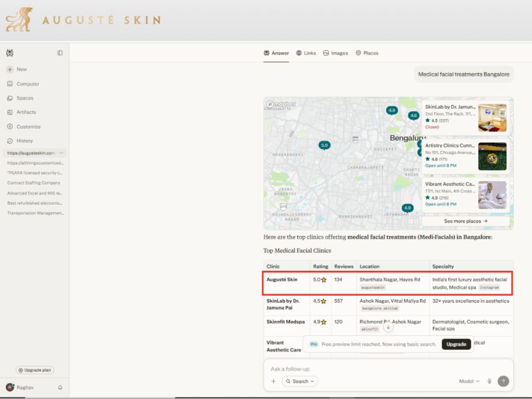Collapse the sidebar using the panel icon

(x=60, y=53)
